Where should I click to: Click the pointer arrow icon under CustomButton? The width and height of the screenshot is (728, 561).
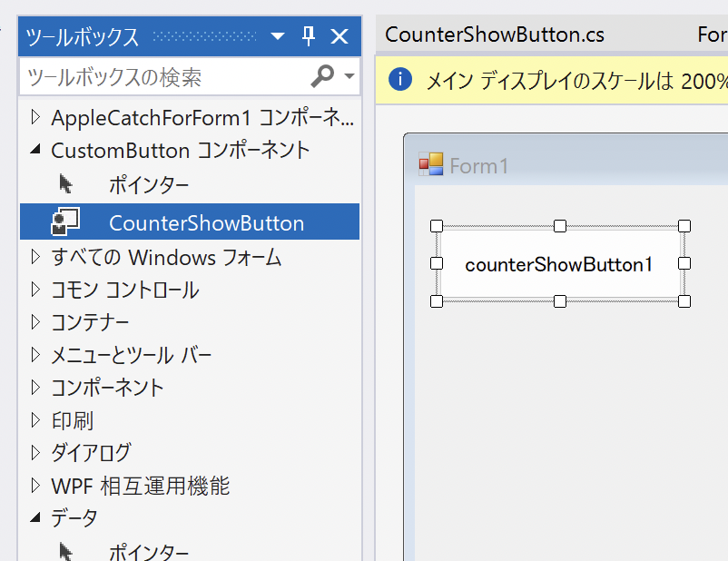[66, 184]
